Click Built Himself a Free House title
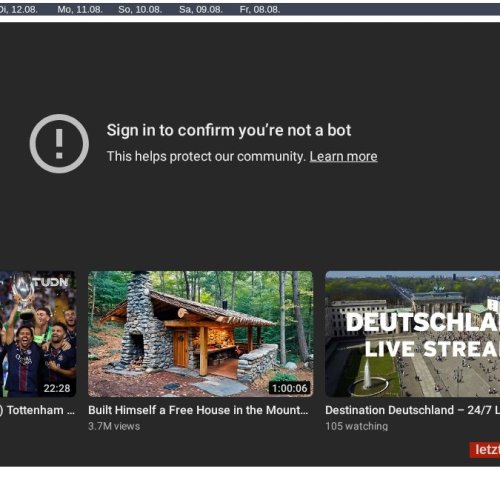Viewport: 500px width, 500px height. tap(198, 410)
